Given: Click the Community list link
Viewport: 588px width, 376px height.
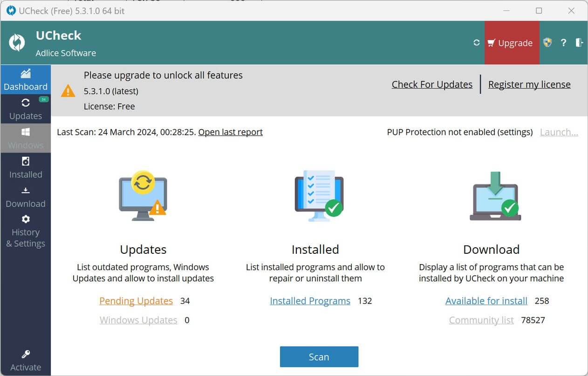Looking at the screenshot, I should 481,320.
